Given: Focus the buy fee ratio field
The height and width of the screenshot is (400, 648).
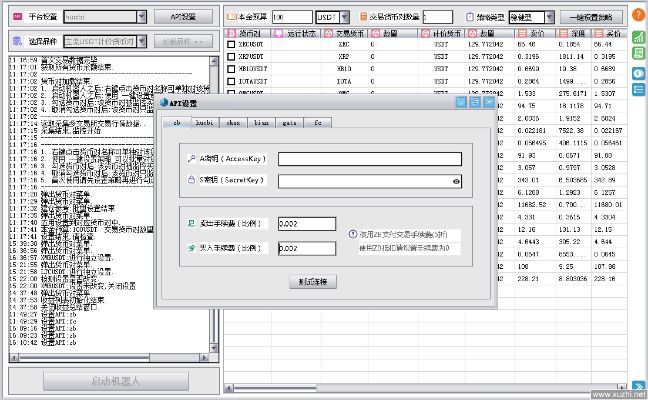Looking at the screenshot, I should coord(307,248).
